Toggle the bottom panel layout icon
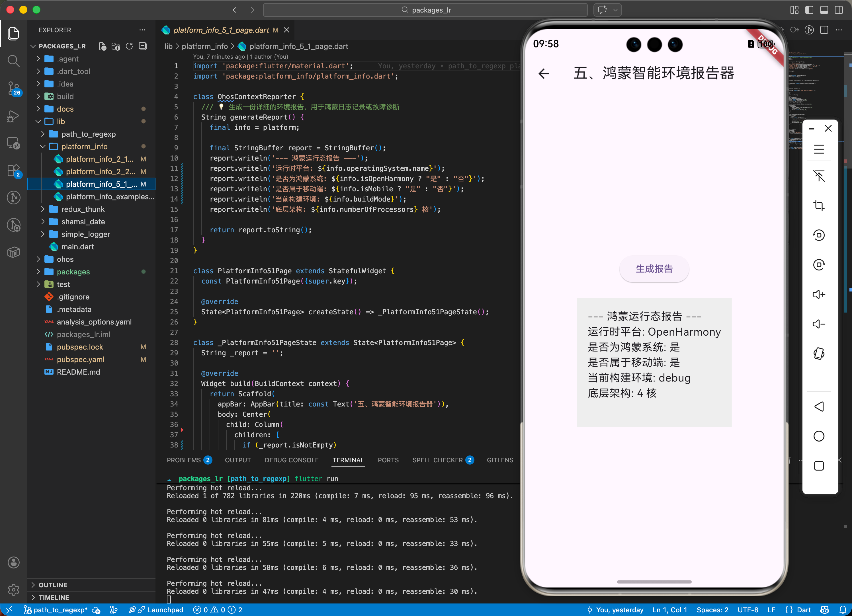 [824, 10]
